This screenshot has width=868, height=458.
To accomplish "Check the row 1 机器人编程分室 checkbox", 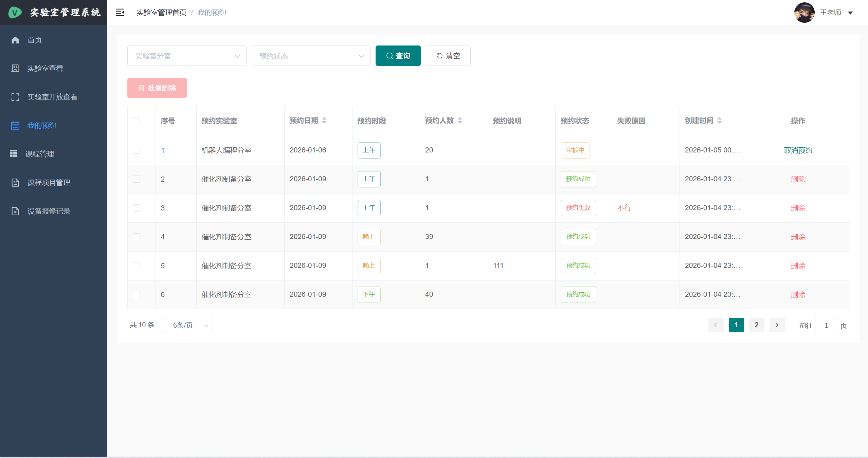I will (x=136, y=150).
